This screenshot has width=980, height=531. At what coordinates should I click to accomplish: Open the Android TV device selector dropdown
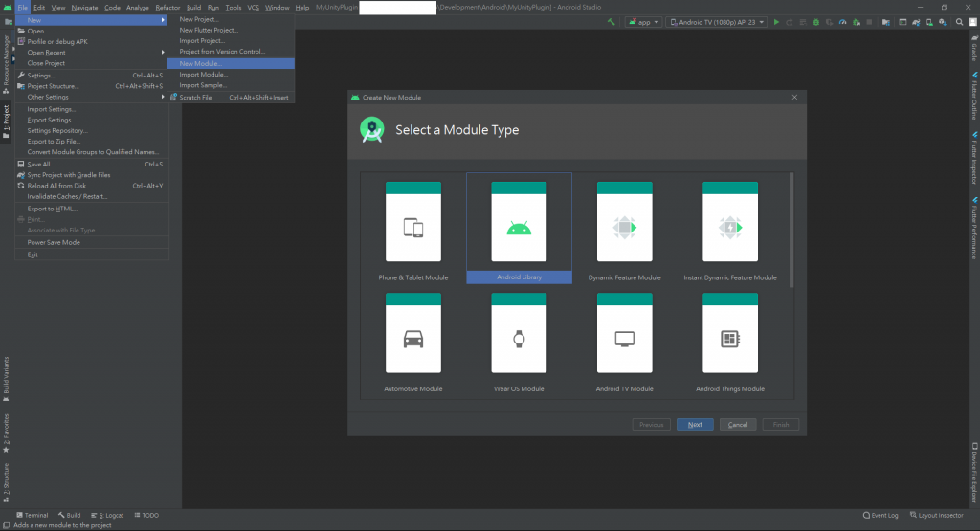716,22
